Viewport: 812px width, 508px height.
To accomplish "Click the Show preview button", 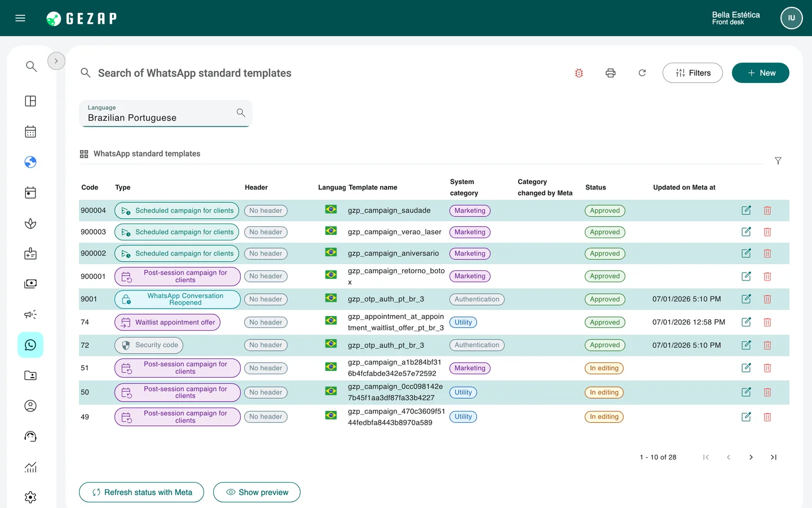I will pos(257,492).
